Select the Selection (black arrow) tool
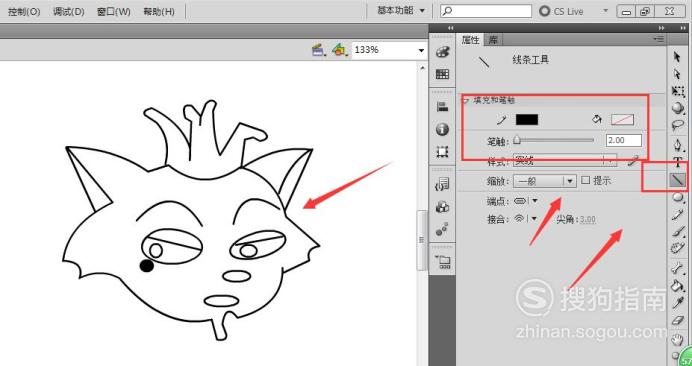The height and width of the screenshot is (366, 692). (677, 57)
